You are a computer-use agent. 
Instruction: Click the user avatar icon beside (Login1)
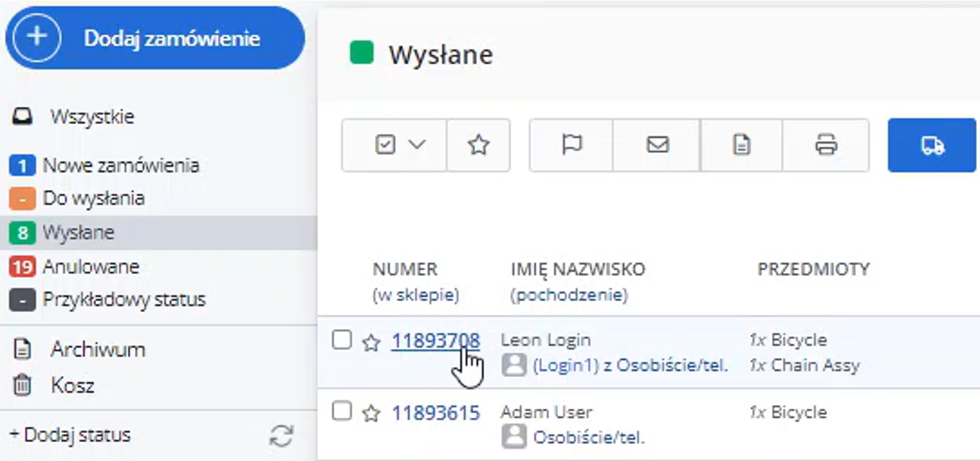coord(514,366)
